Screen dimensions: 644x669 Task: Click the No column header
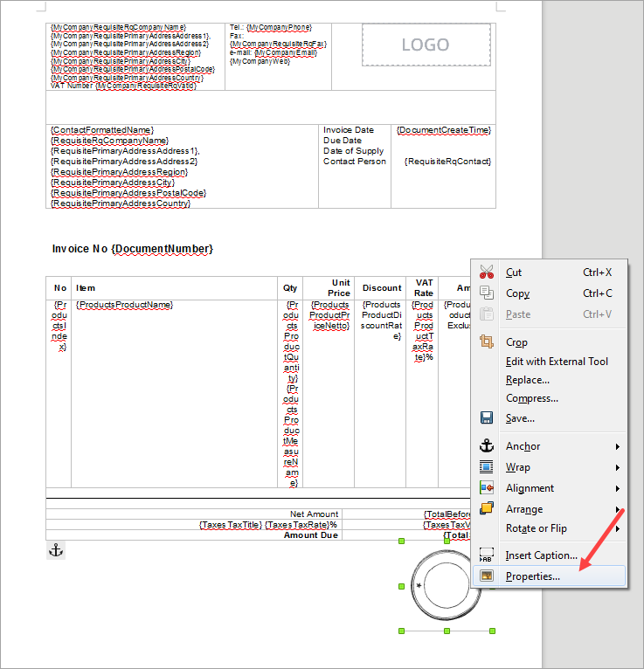pos(60,288)
